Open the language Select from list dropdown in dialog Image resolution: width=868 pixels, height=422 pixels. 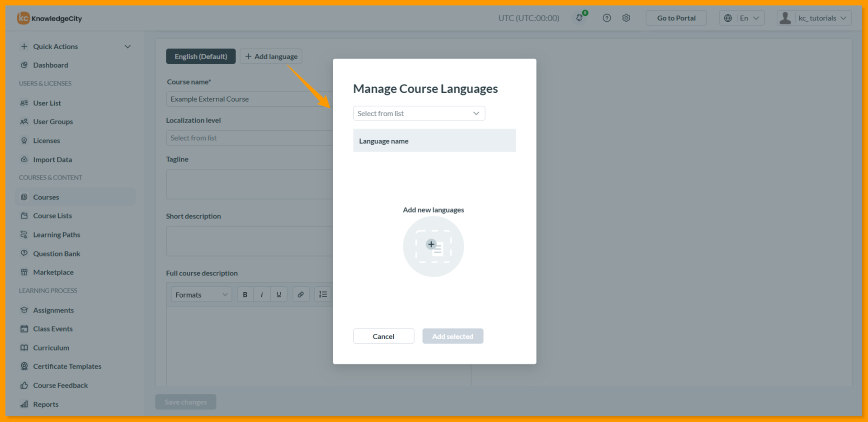[419, 114]
